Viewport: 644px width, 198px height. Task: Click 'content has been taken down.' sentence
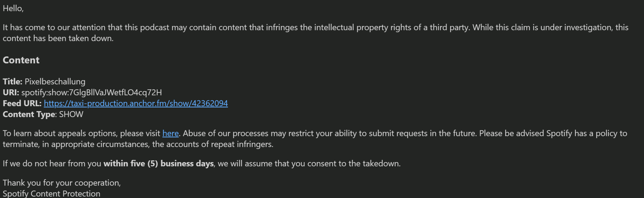58,38
